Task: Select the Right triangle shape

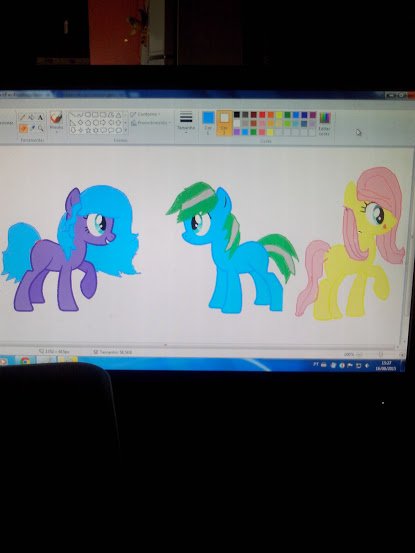Action: [x=73, y=123]
